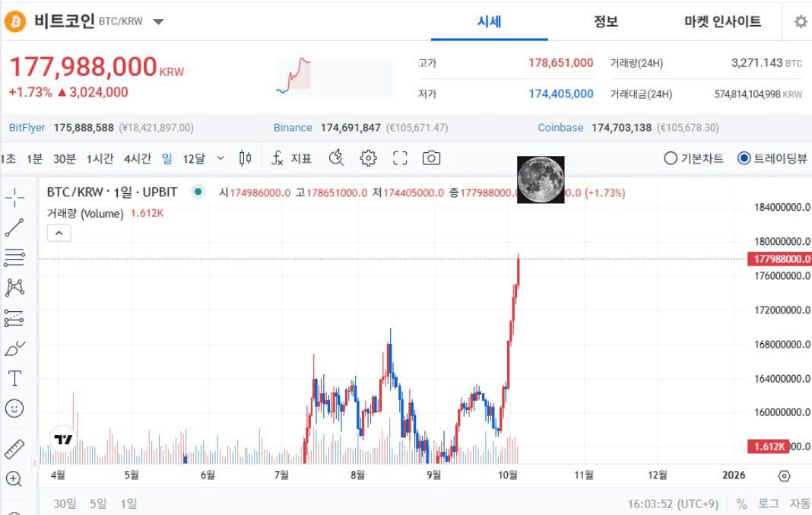Set chart interval to 4시간

tap(138, 158)
